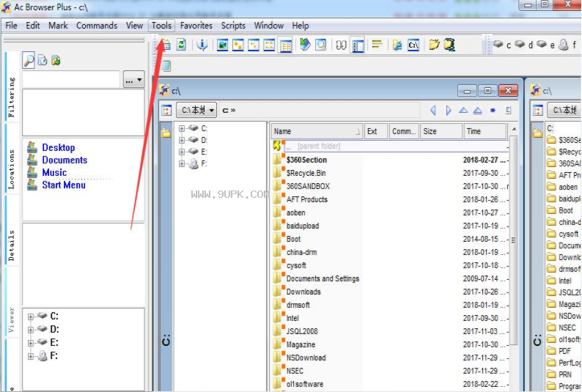This screenshot has width=582, height=392.
Task: Click the folder sync toolbar icon
Action: pos(397,45)
